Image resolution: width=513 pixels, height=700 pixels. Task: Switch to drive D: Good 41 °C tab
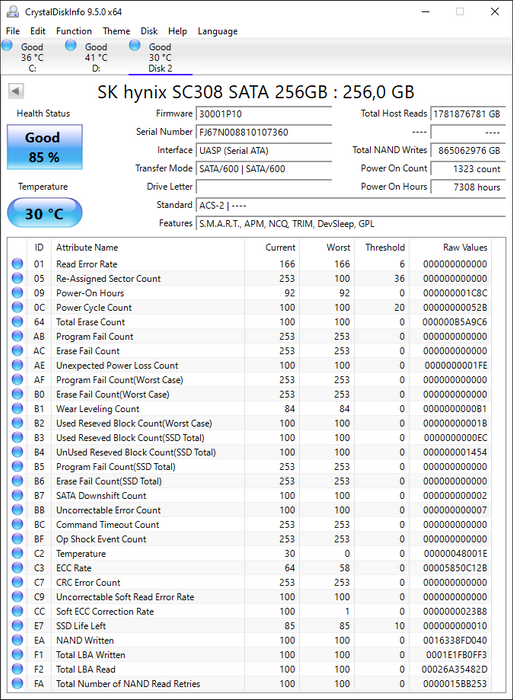coord(96,57)
